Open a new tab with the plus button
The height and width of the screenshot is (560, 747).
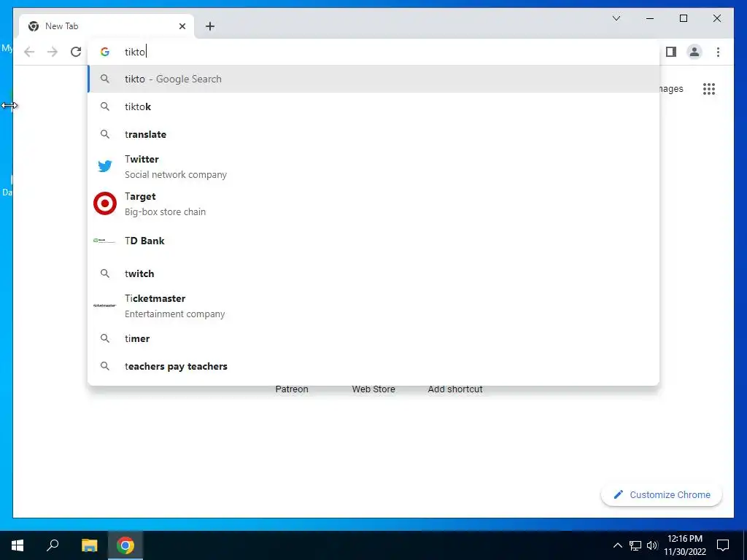(x=210, y=26)
